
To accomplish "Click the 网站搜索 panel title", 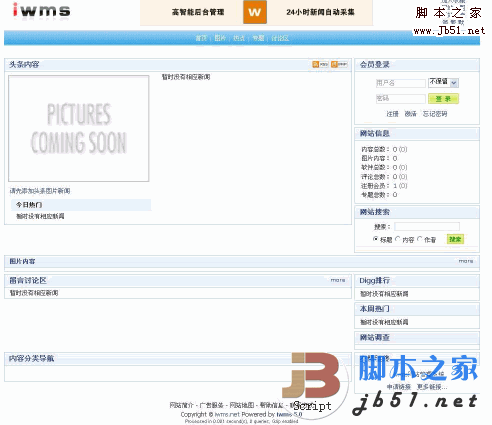I will tap(375, 212).
